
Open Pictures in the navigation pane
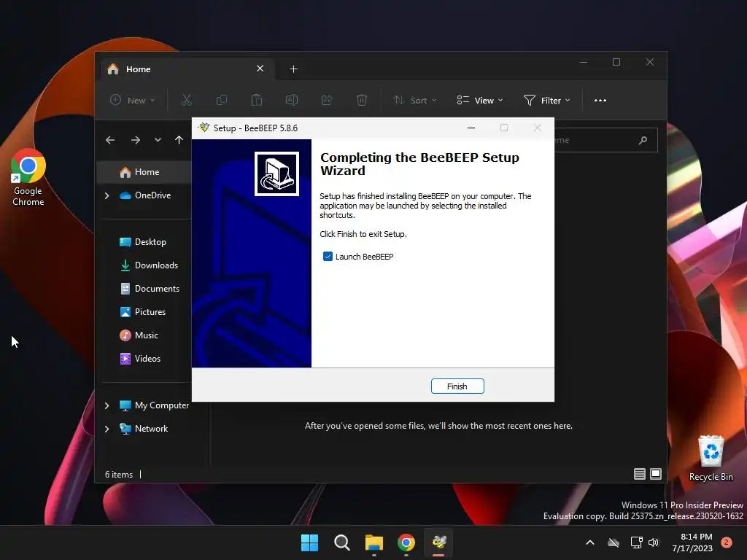(x=142, y=312)
